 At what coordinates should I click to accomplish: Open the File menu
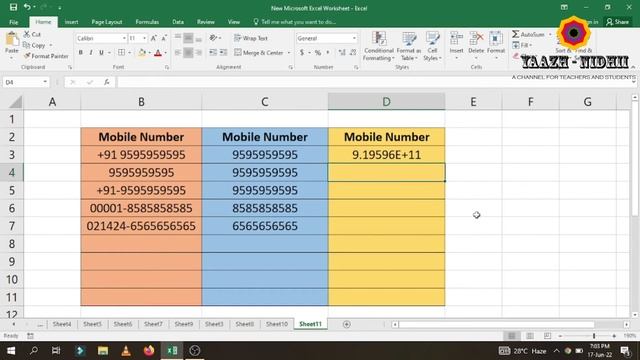coord(13,22)
